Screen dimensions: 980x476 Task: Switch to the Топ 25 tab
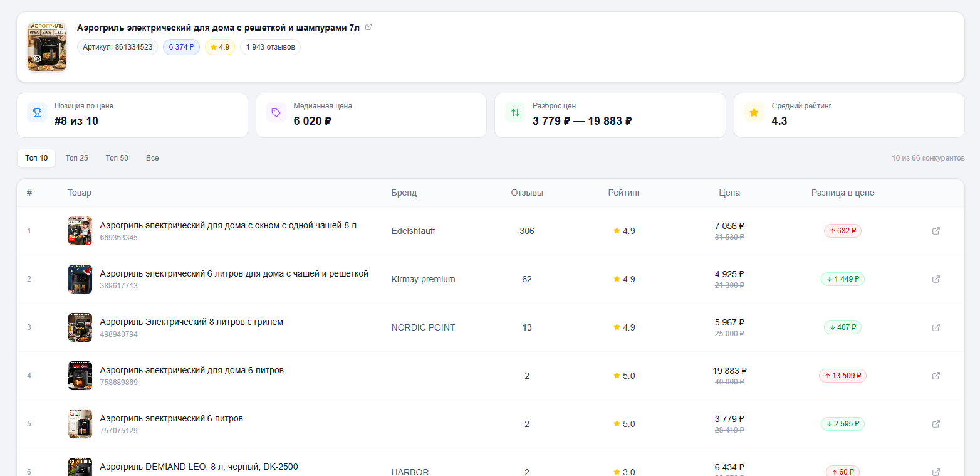(x=76, y=158)
